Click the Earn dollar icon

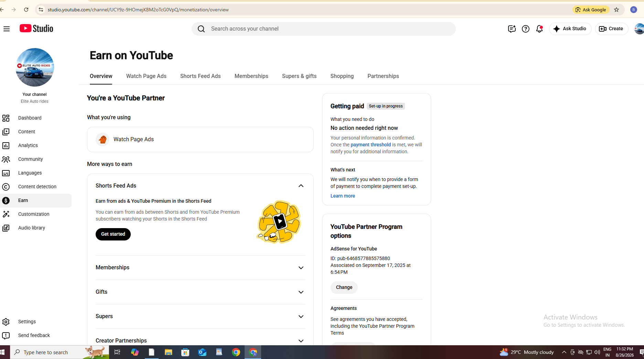tap(6, 201)
